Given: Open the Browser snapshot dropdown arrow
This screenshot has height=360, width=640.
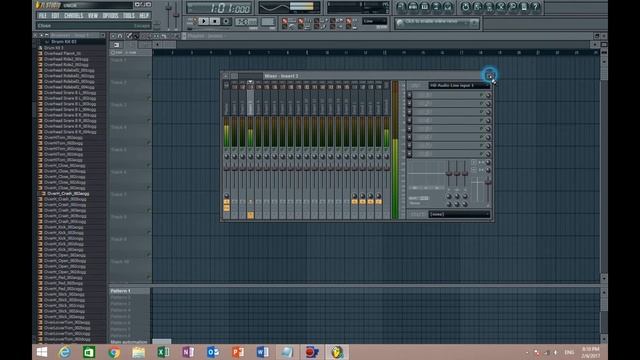Looking at the screenshot, I should (102, 36).
